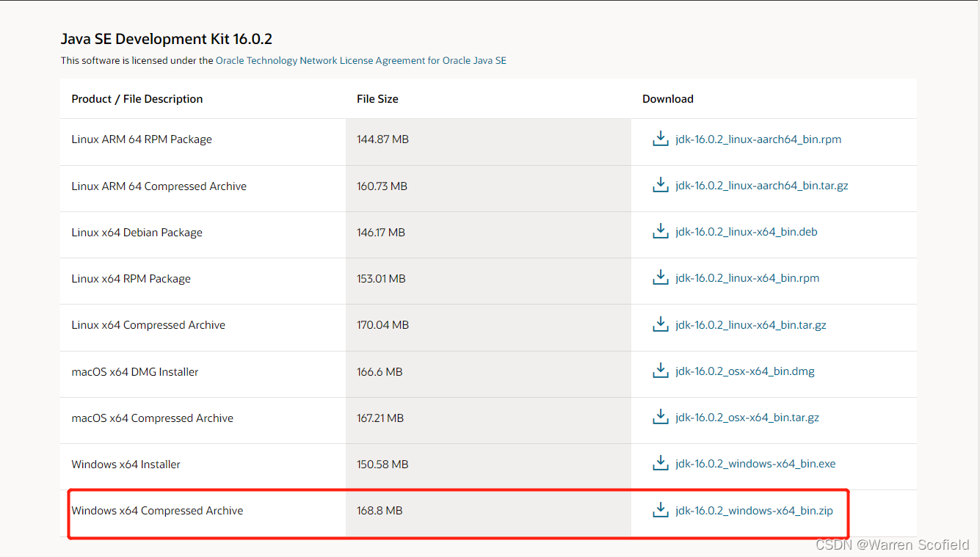
Task: Select Linux x64 Compressed Archive text
Action: (148, 325)
